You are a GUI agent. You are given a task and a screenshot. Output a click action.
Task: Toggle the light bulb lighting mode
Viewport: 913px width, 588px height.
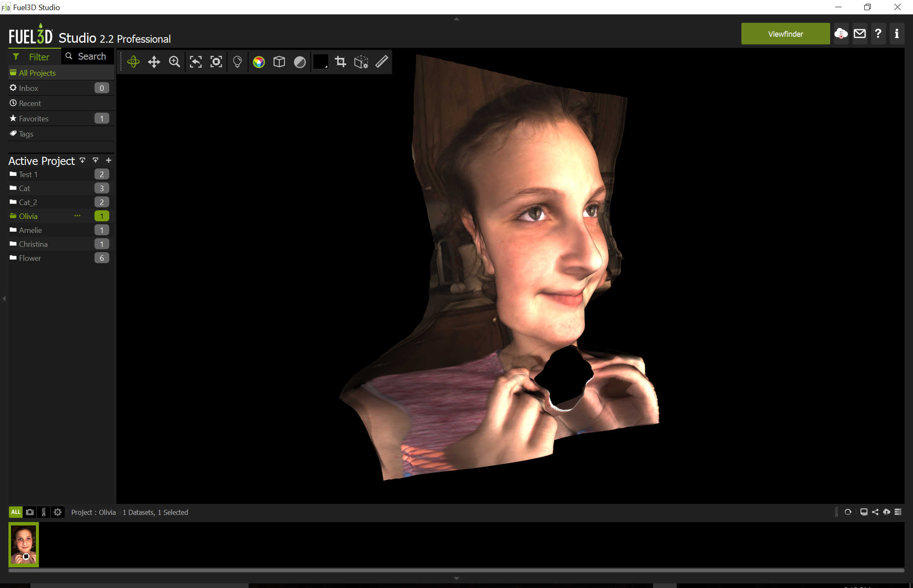[238, 62]
